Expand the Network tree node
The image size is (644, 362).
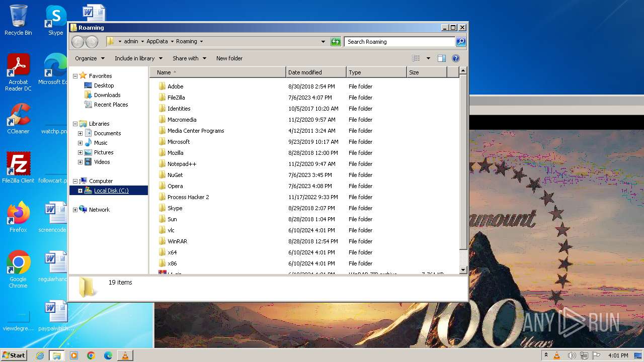pos(75,210)
